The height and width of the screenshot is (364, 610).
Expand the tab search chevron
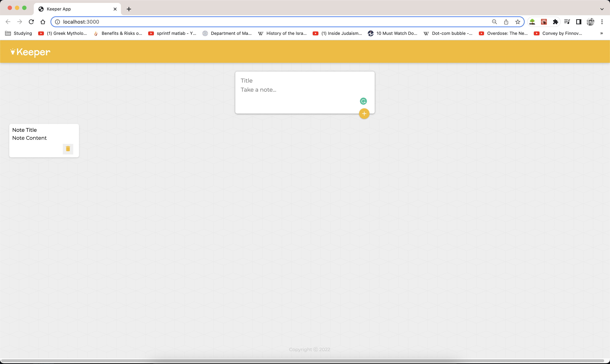602,9
